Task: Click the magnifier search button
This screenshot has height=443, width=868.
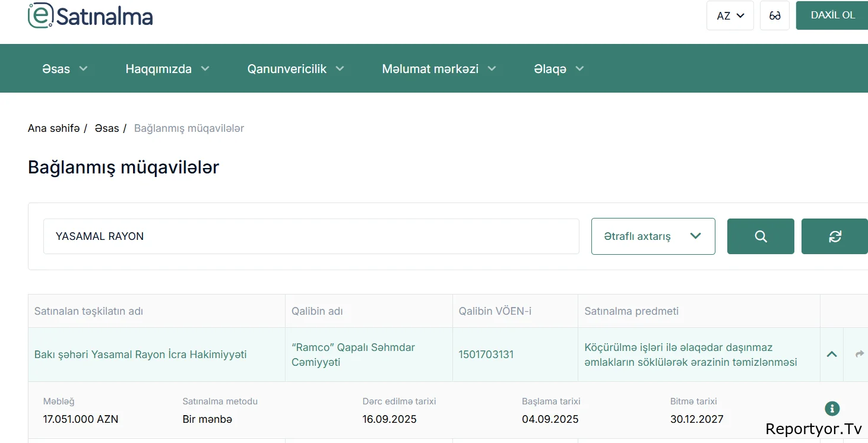Action: tap(761, 236)
